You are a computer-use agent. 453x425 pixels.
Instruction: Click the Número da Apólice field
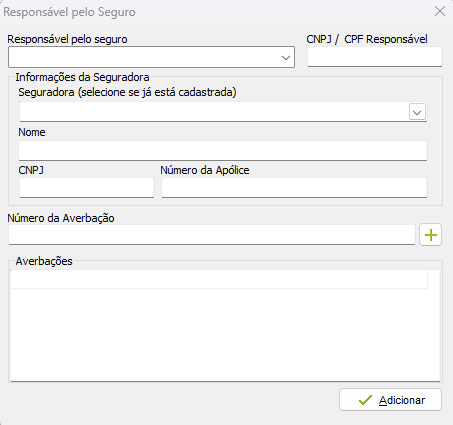(x=294, y=188)
